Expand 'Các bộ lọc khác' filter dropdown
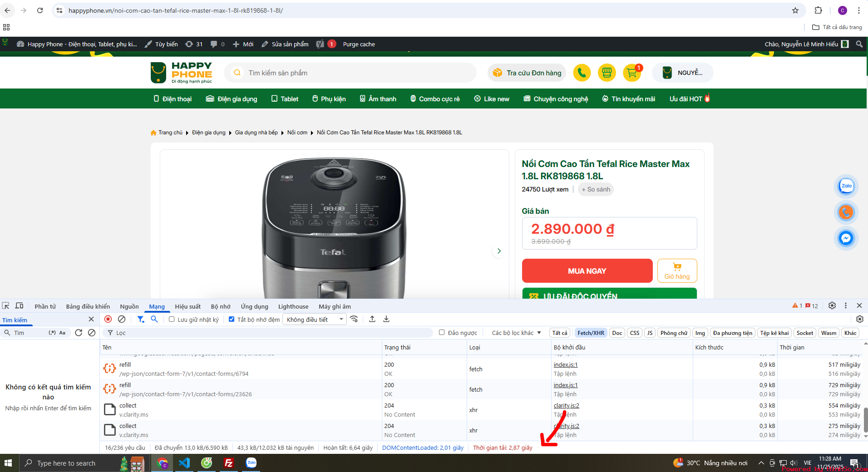The image size is (868, 472). point(516,333)
